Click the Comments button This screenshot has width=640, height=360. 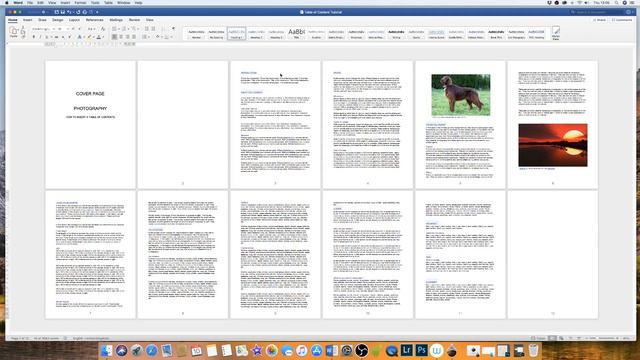point(622,20)
